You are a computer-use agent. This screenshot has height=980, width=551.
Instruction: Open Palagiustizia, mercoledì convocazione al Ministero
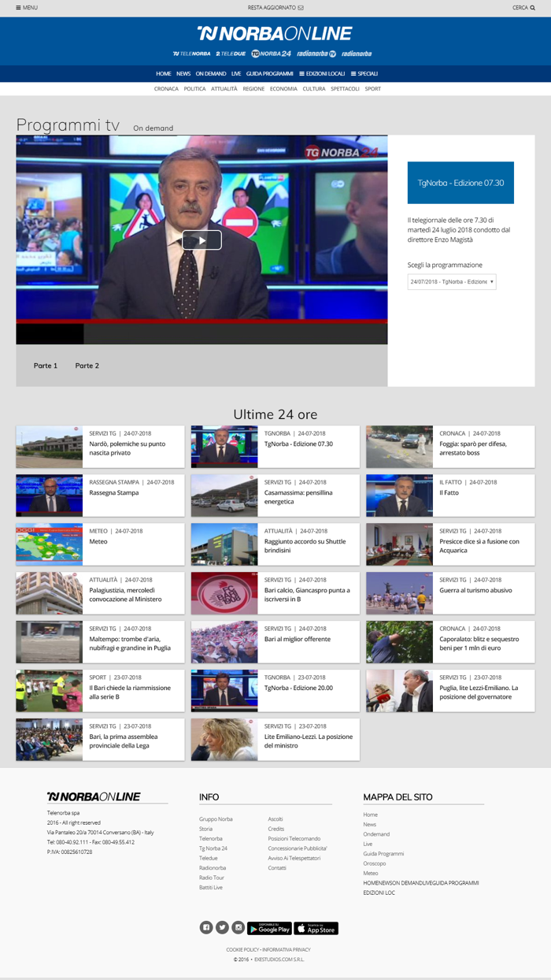coord(125,595)
